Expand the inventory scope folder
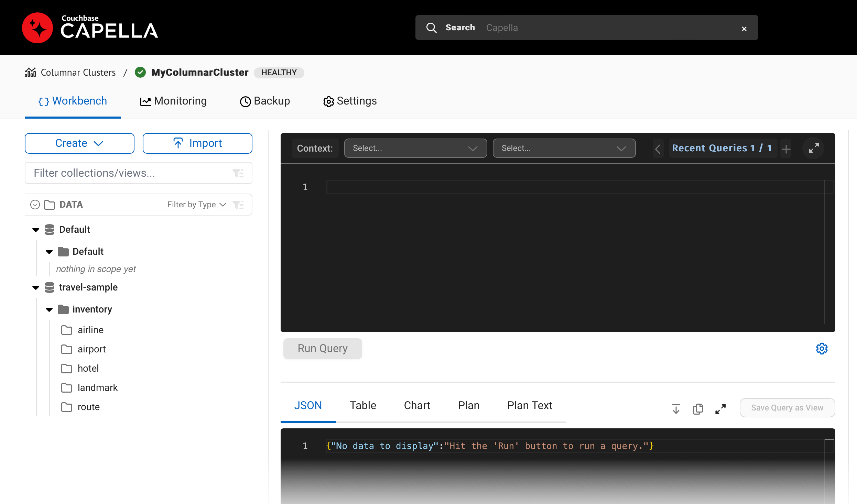Image resolution: width=857 pixels, height=504 pixels. point(48,309)
